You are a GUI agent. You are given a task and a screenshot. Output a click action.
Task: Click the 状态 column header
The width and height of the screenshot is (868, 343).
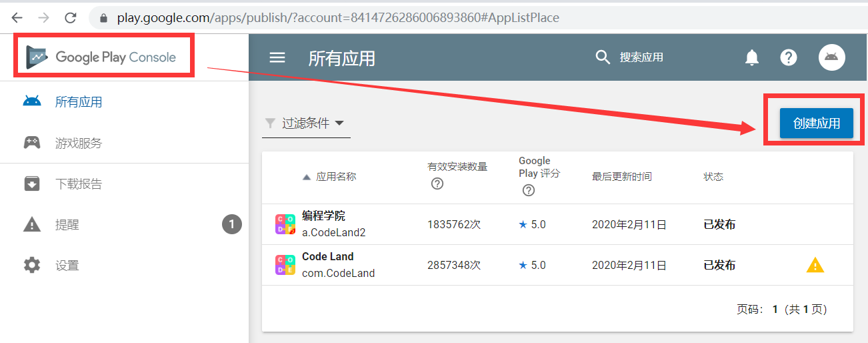(x=713, y=177)
